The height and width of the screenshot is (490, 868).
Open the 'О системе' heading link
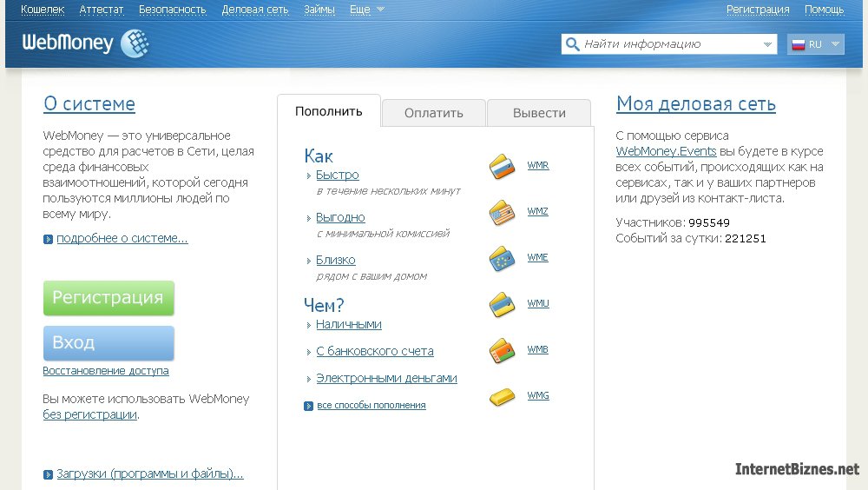89,103
